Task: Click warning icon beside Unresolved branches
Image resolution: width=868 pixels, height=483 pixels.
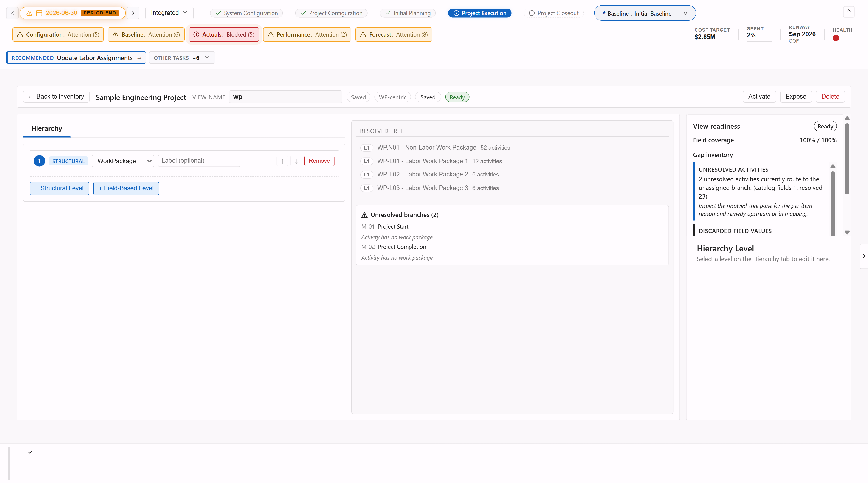Action: pyautogui.click(x=364, y=215)
